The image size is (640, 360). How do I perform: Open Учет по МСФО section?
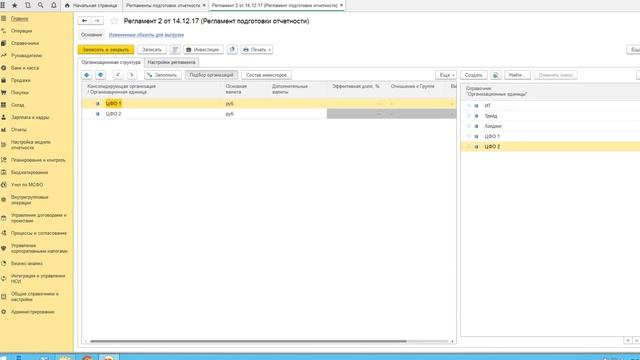point(27,184)
